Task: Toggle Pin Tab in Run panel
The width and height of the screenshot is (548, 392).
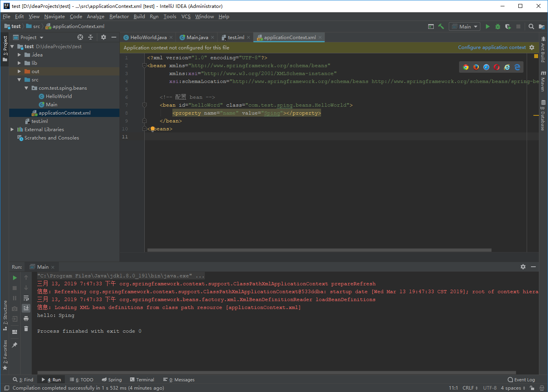Action: tap(15, 345)
